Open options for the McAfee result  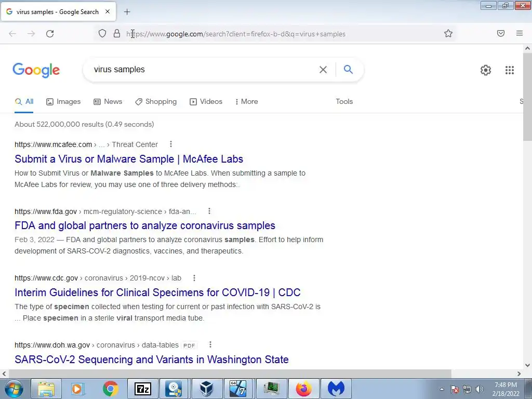[170, 144]
